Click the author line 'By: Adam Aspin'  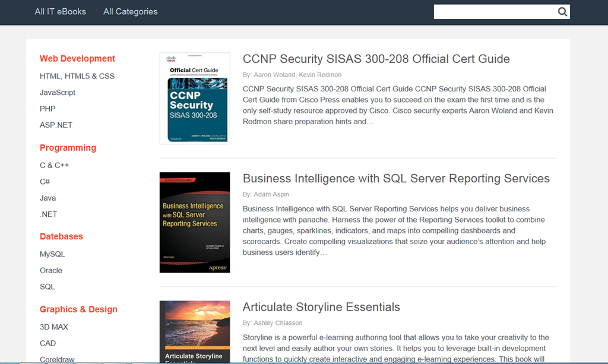point(265,194)
